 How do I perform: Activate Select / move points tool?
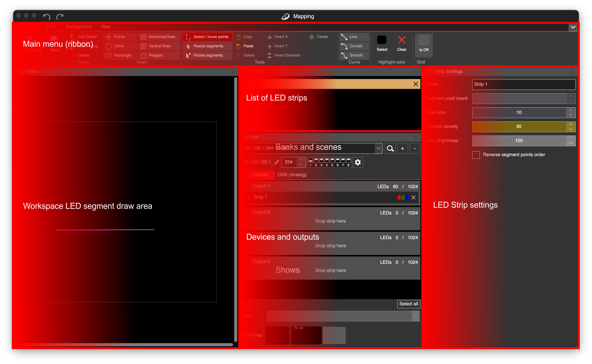(x=207, y=37)
